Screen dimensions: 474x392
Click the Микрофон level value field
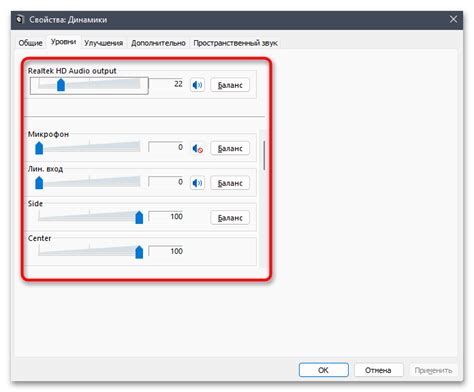(x=167, y=147)
